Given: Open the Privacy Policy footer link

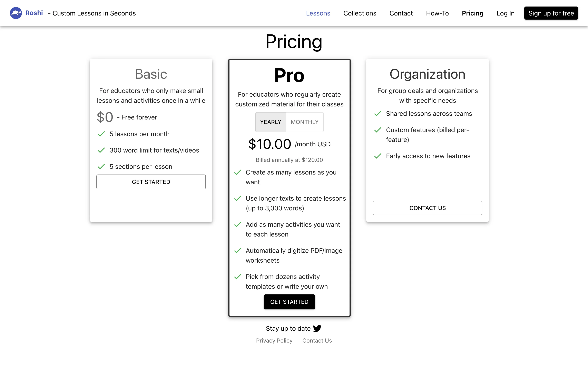Looking at the screenshot, I should 274,340.
